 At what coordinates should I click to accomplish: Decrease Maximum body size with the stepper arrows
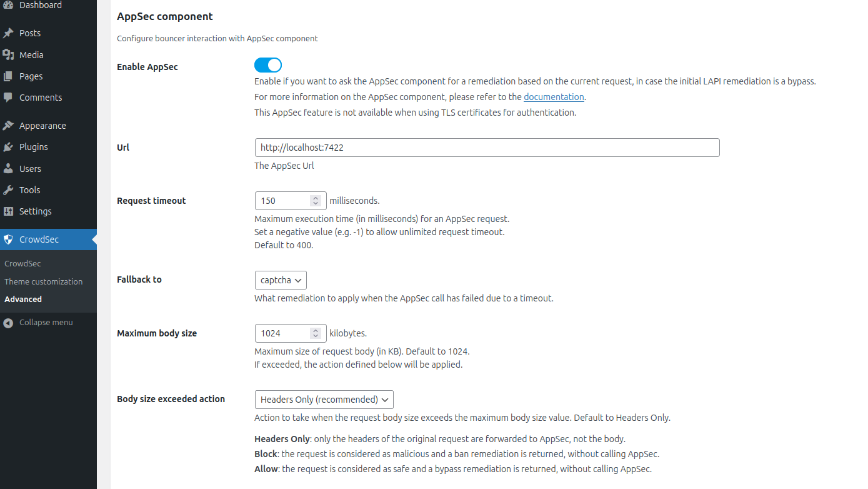click(x=316, y=337)
